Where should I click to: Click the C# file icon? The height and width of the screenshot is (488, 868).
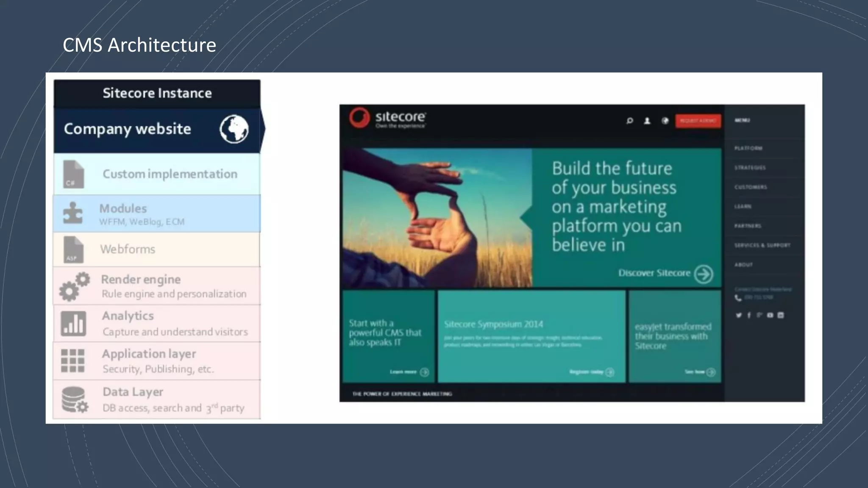(73, 174)
